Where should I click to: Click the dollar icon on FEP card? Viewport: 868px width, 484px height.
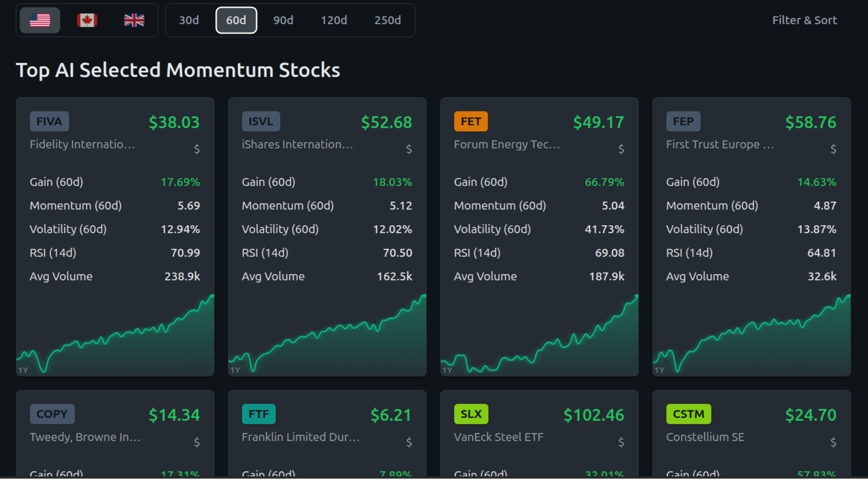(833, 149)
